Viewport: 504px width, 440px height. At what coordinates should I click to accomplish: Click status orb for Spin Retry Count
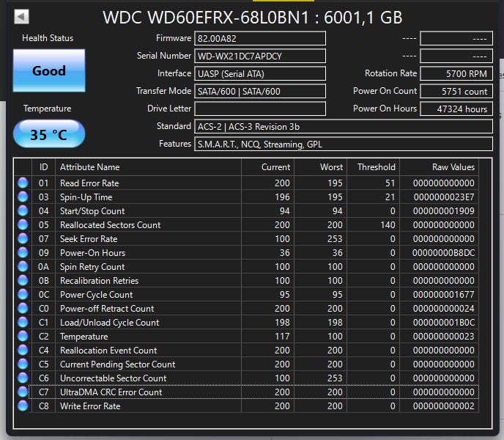click(x=23, y=266)
